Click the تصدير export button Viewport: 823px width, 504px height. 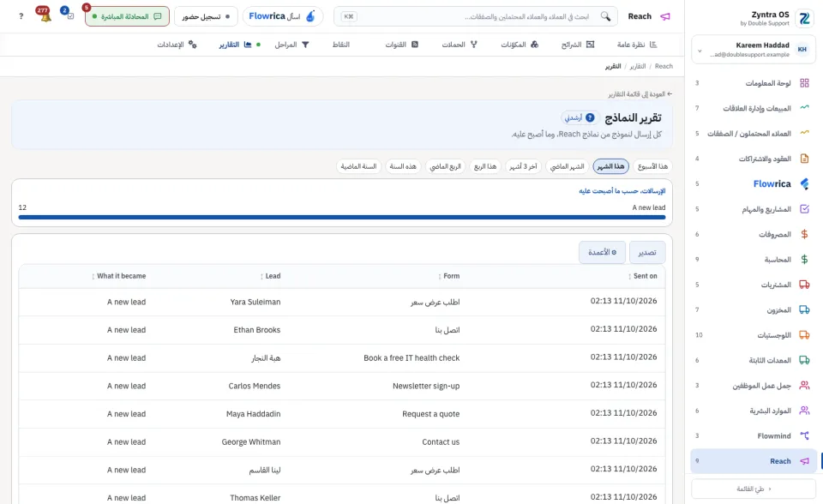(x=647, y=253)
